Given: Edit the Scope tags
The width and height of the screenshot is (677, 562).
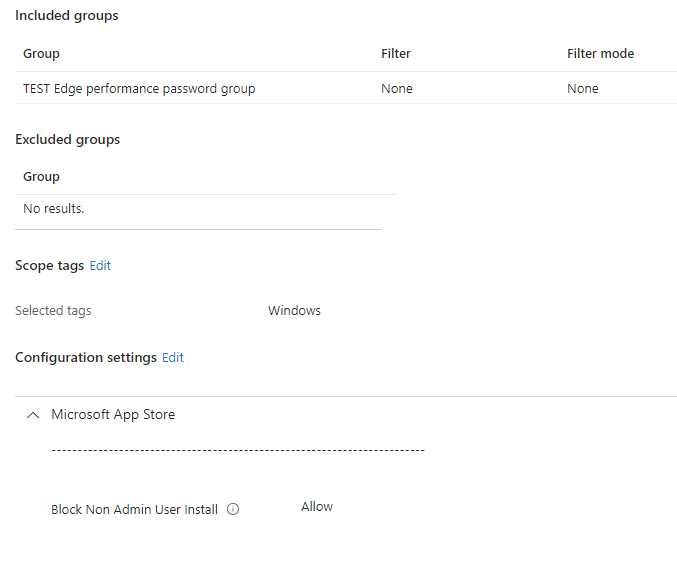Looking at the screenshot, I should coord(100,266).
